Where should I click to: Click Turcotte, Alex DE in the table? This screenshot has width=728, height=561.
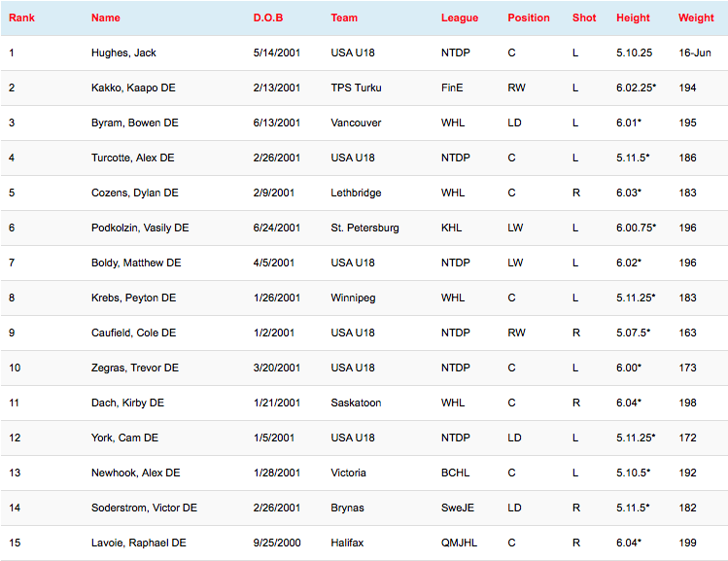click(132, 158)
